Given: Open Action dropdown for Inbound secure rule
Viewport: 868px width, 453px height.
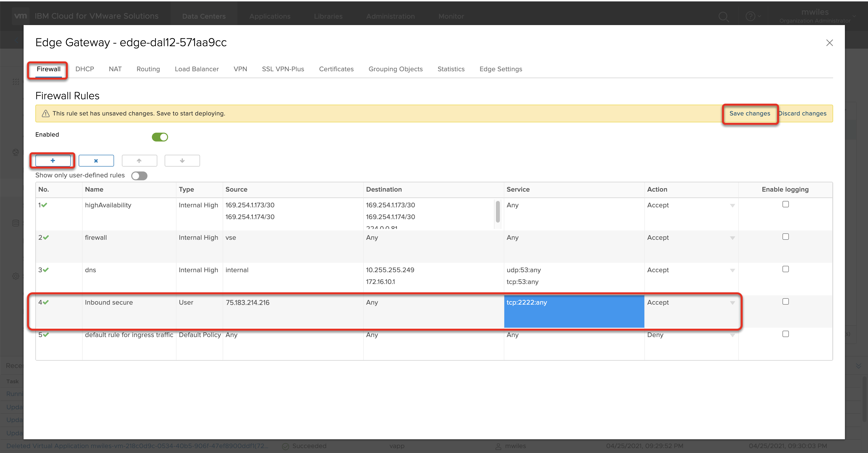Looking at the screenshot, I should [x=732, y=303].
